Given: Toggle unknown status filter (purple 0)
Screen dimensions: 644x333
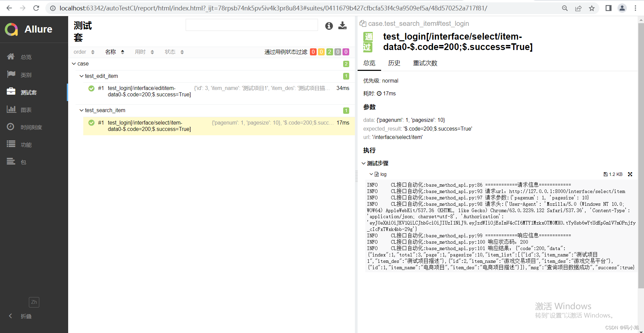Looking at the screenshot, I should point(346,52).
